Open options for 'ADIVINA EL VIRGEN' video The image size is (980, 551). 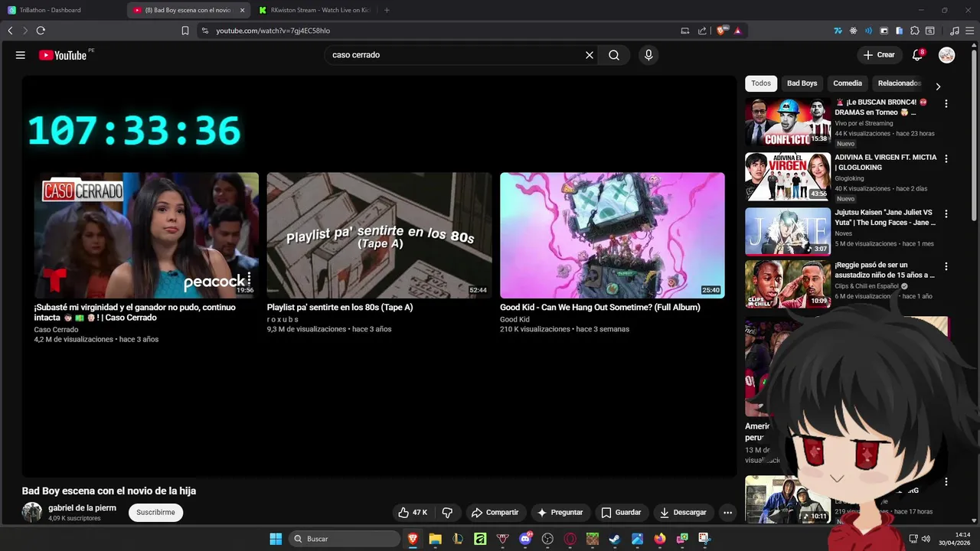tap(946, 159)
